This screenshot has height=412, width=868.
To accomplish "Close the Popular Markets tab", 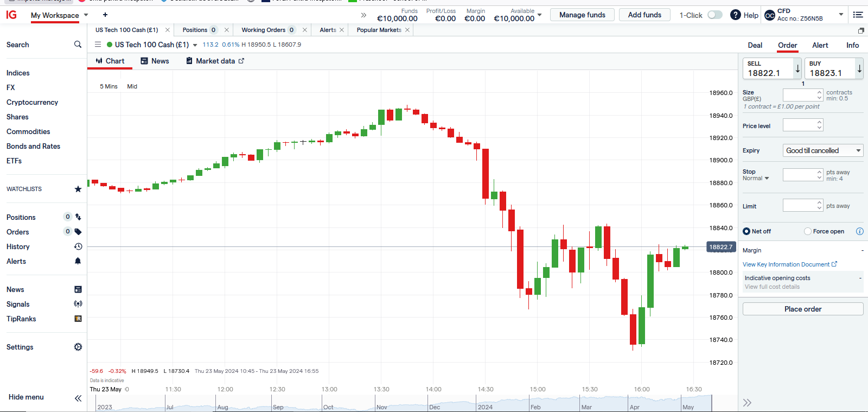I will tap(407, 30).
